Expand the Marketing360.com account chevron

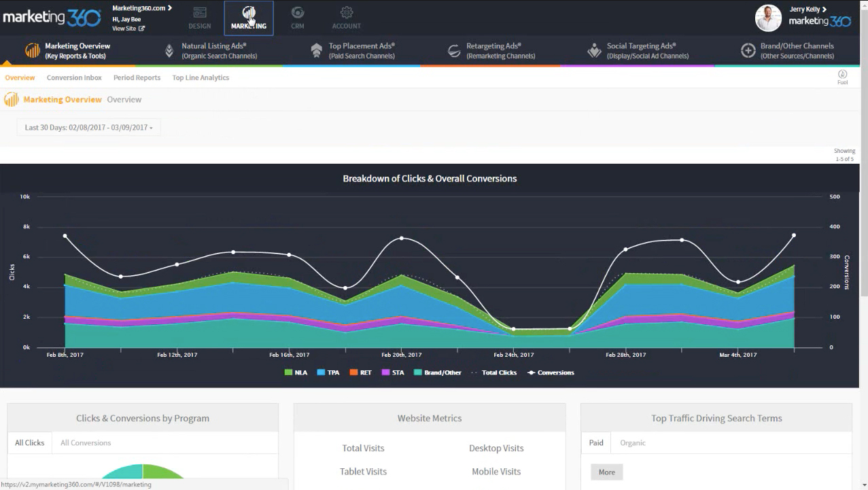[x=170, y=8]
